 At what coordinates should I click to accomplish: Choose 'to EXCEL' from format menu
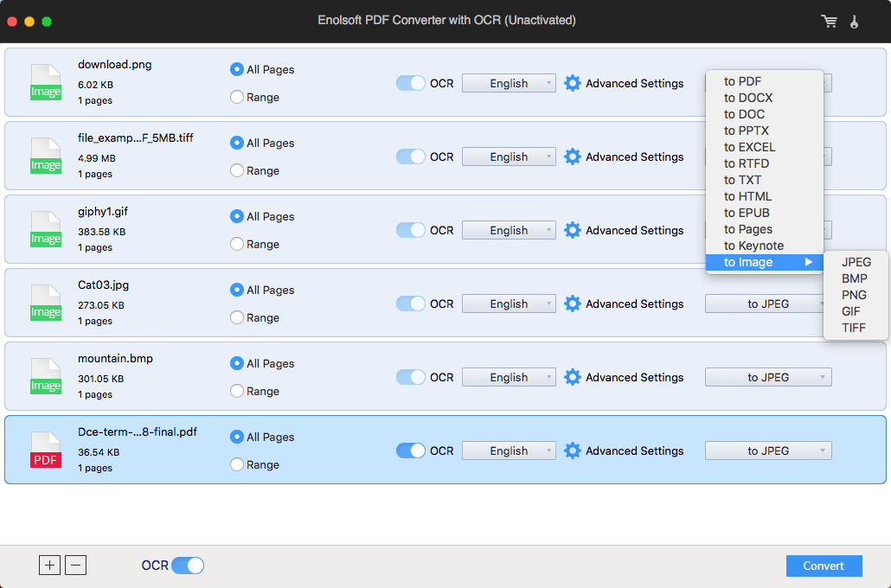[765, 147]
